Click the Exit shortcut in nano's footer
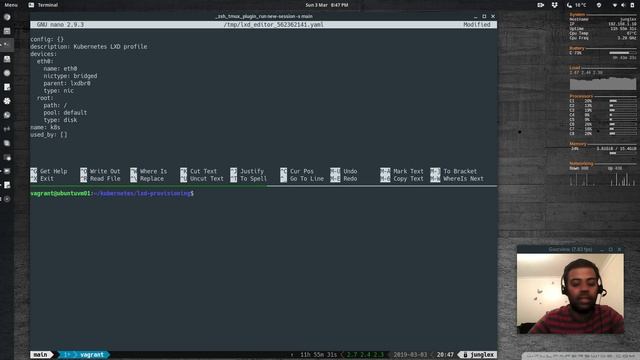This screenshot has width=640, height=360. (42, 179)
